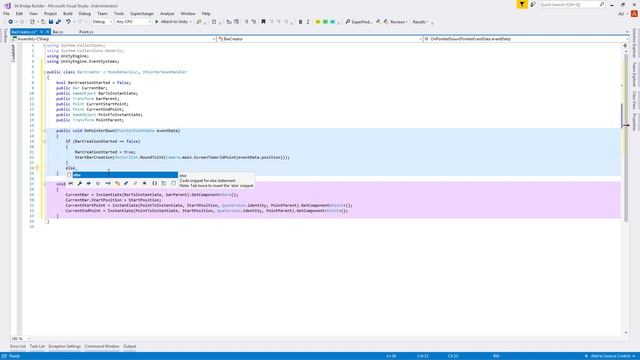Click the feedback icon beside Quick Launch
Viewport: 640px width, 360px height.
coord(533,4)
